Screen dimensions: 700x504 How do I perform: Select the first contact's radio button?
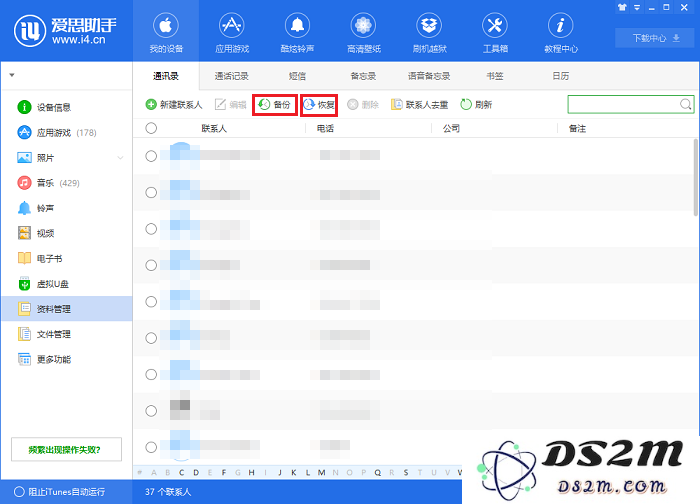click(151, 156)
